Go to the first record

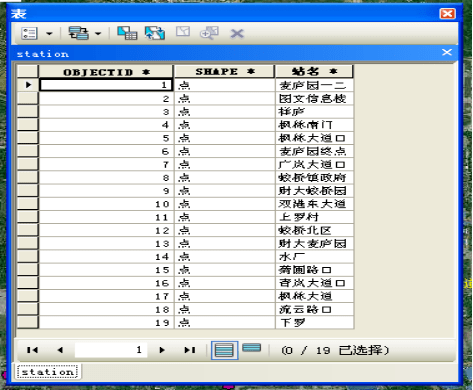click(32, 350)
